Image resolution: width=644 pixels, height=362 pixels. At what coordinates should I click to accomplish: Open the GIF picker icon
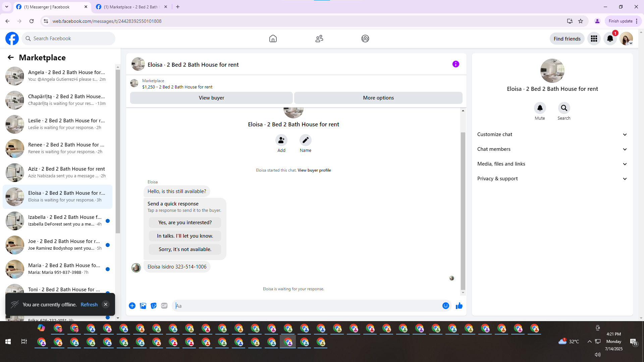pyautogui.click(x=164, y=306)
